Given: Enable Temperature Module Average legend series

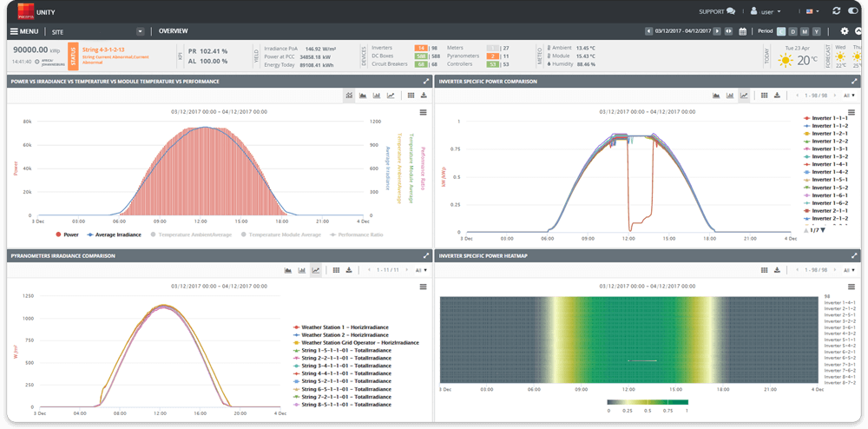Looking at the screenshot, I should click(281, 234).
